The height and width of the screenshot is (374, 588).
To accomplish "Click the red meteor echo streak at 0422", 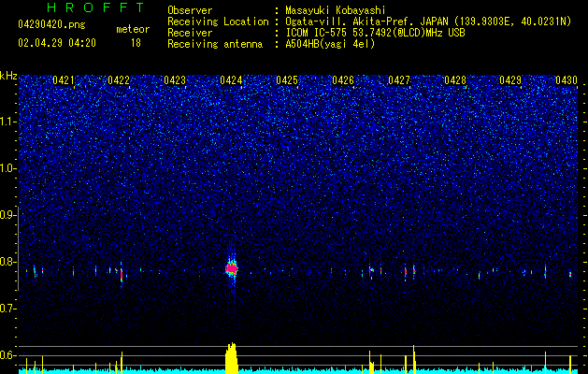I will pyautogui.click(x=122, y=275).
